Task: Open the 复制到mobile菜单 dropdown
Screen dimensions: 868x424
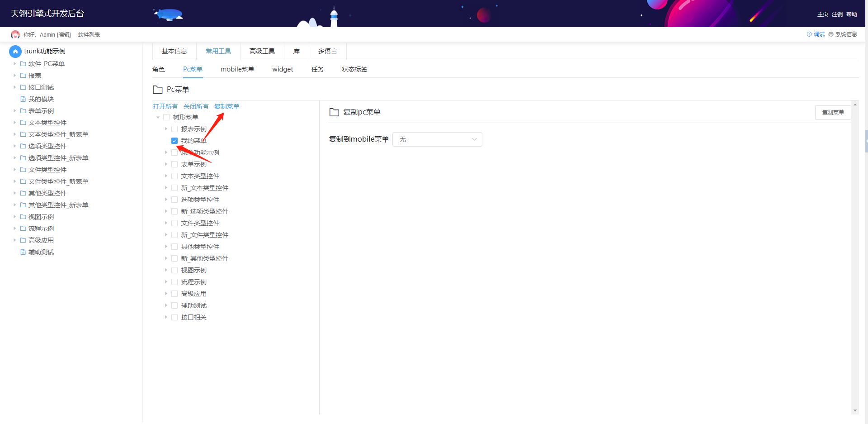Action: click(x=437, y=139)
